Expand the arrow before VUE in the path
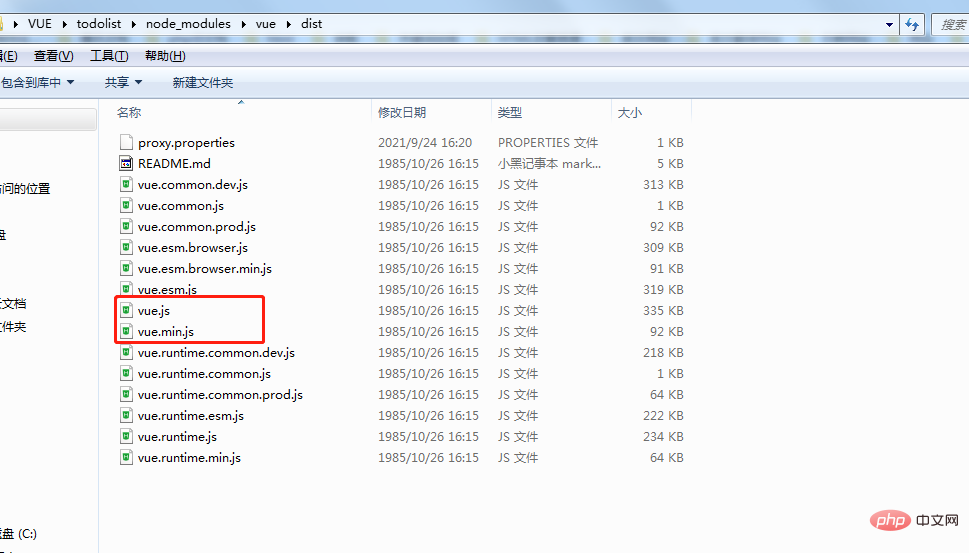The height and width of the screenshot is (553, 969). tap(15, 24)
